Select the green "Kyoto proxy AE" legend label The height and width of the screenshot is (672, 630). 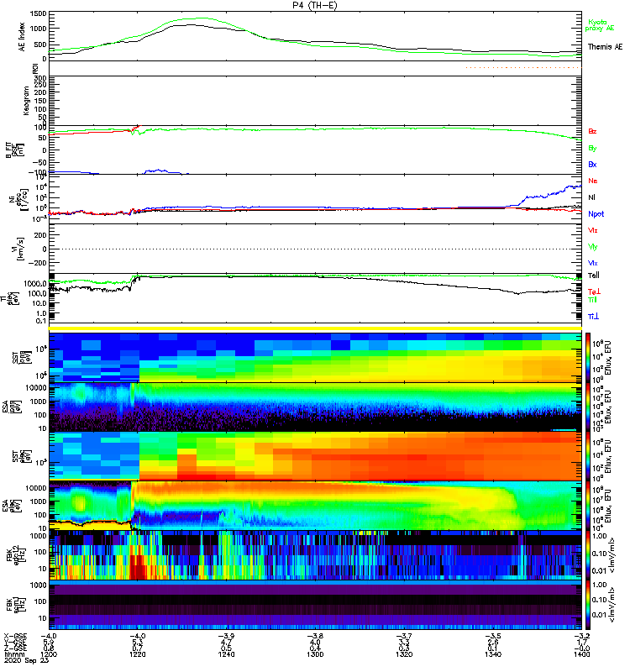coord(600,25)
